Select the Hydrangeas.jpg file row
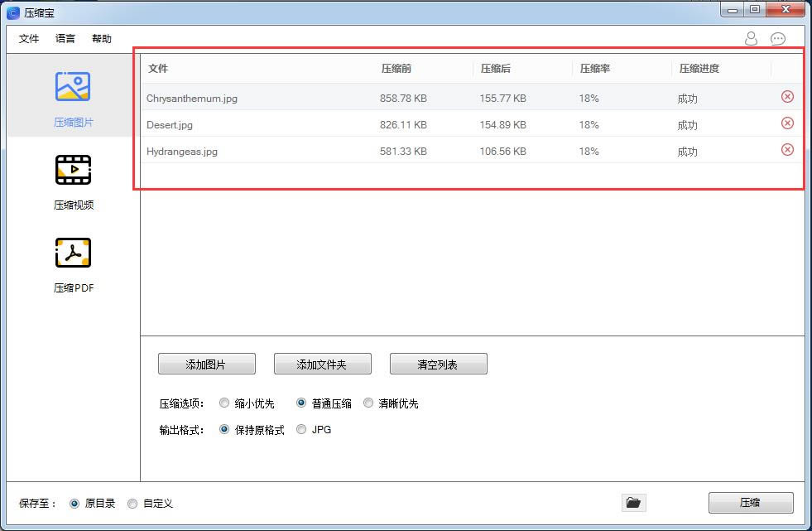This screenshot has width=812, height=531. tap(471, 151)
